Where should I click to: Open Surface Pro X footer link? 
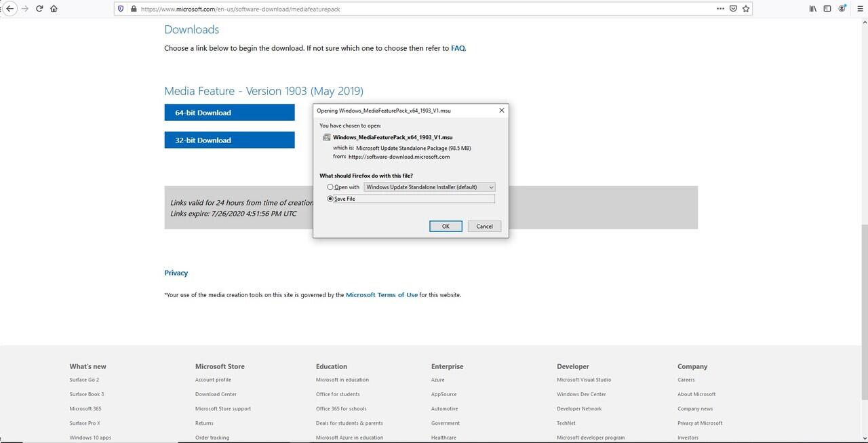[85, 423]
